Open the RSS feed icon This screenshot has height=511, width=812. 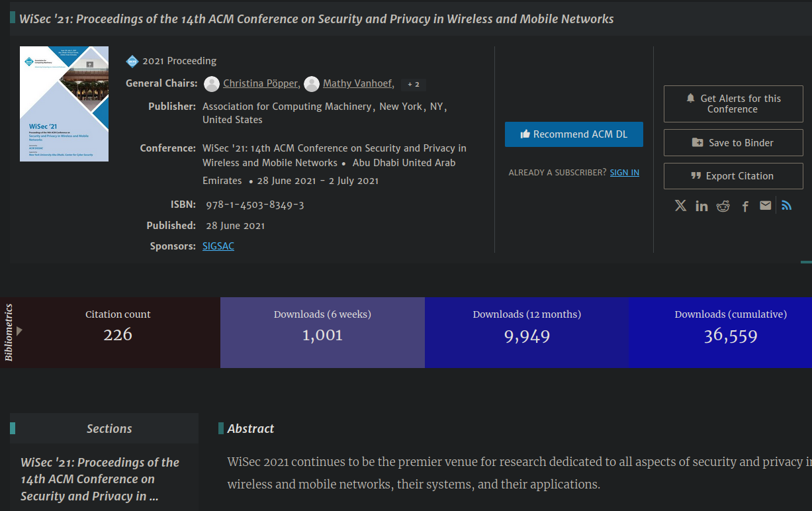tap(786, 206)
